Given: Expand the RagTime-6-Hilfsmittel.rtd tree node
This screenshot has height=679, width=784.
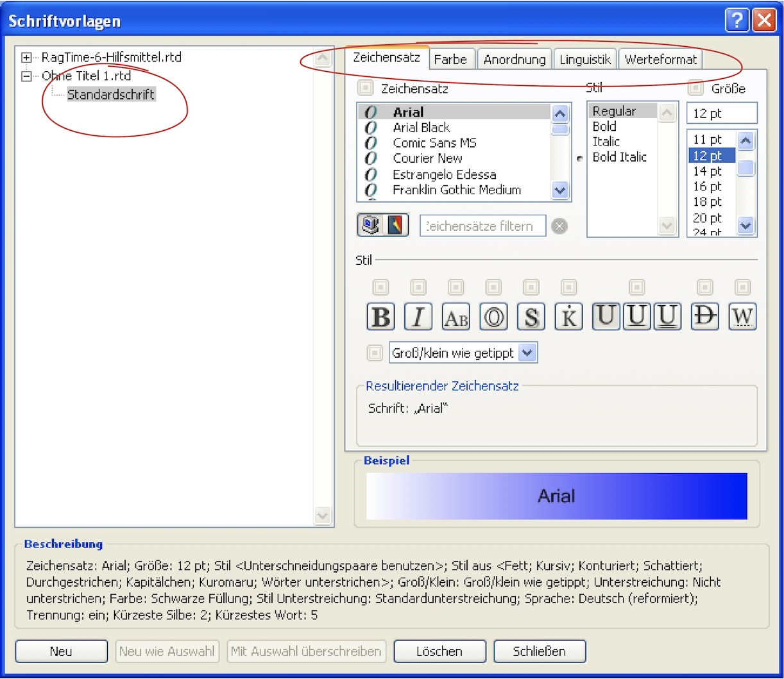Looking at the screenshot, I should pyautogui.click(x=26, y=58).
